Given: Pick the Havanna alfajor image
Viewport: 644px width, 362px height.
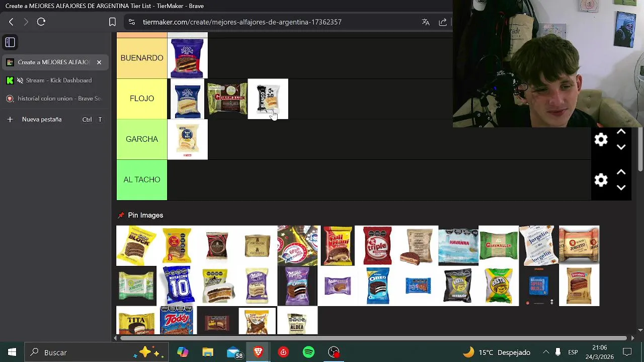Looking at the screenshot, I should pyautogui.click(x=458, y=245).
